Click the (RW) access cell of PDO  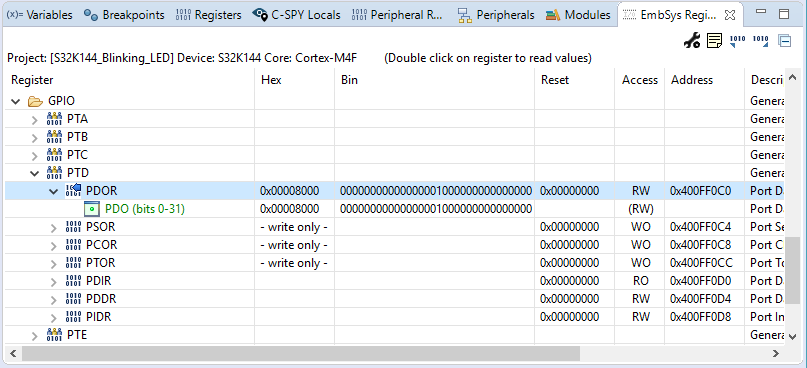coord(640,209)
